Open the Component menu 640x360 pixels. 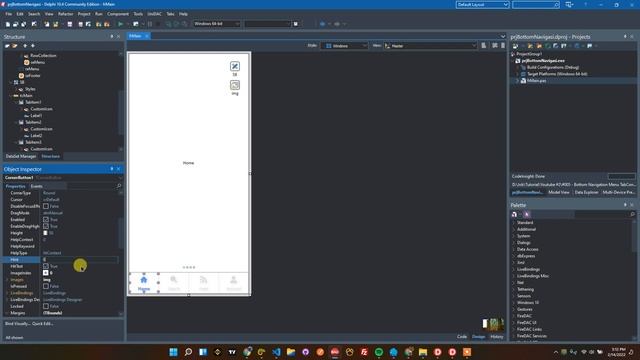point(118,14)
